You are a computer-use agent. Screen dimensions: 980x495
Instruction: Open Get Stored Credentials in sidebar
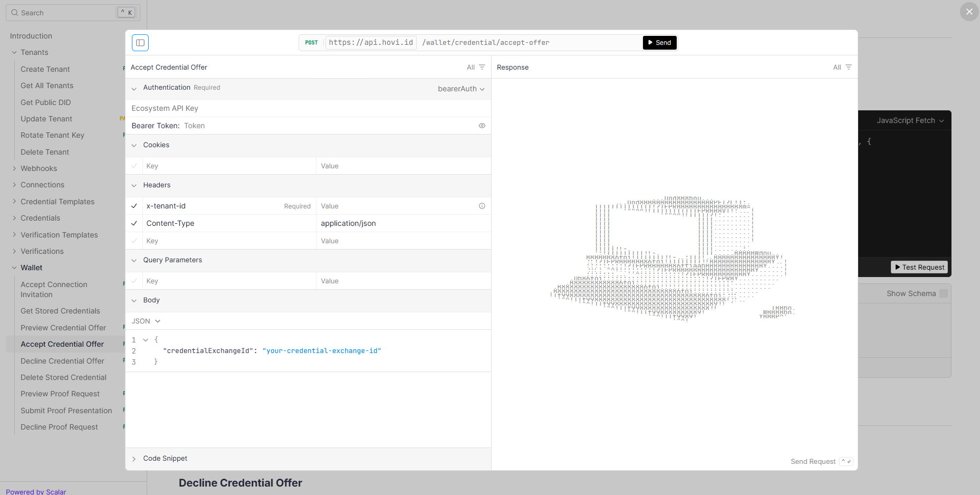tap(60, 311)
